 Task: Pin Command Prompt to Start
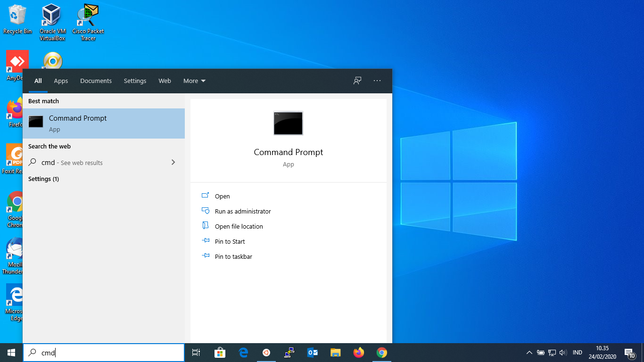click(230, 241)
